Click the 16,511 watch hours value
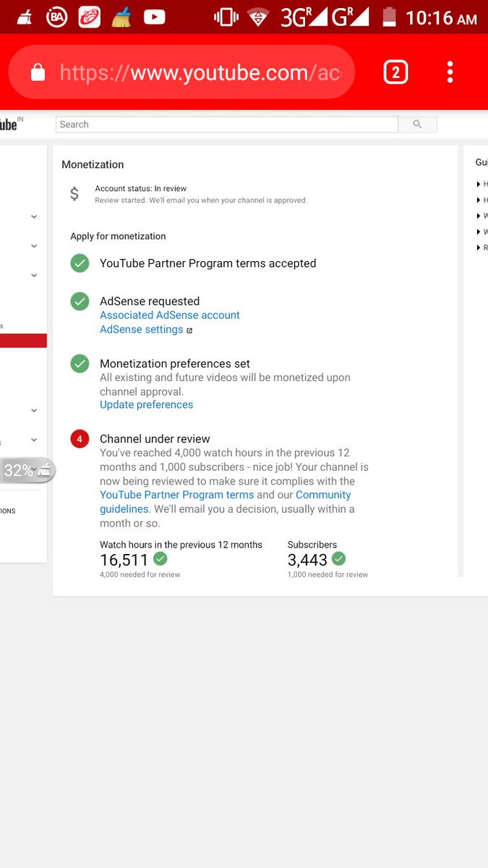488x868 pixels. pyautogui.click(x=124, y=560)
